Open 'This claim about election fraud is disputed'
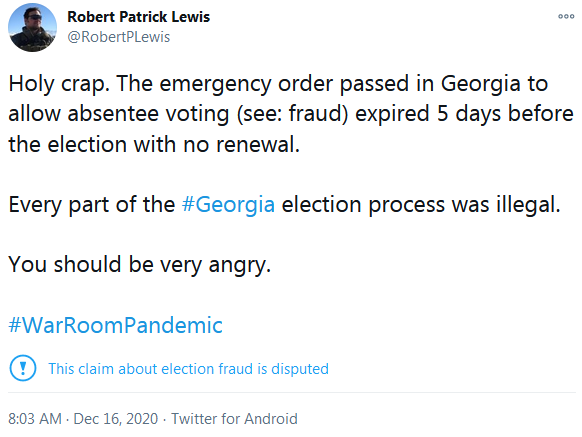This screenshot has width=582, height=437. pyautogui.click(x=188, y=369)
